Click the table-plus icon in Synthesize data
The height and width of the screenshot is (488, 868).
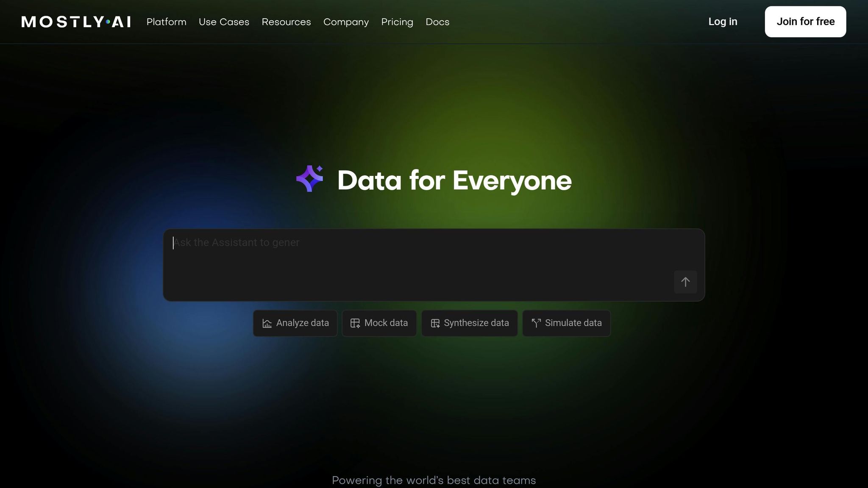pos(435,324)
